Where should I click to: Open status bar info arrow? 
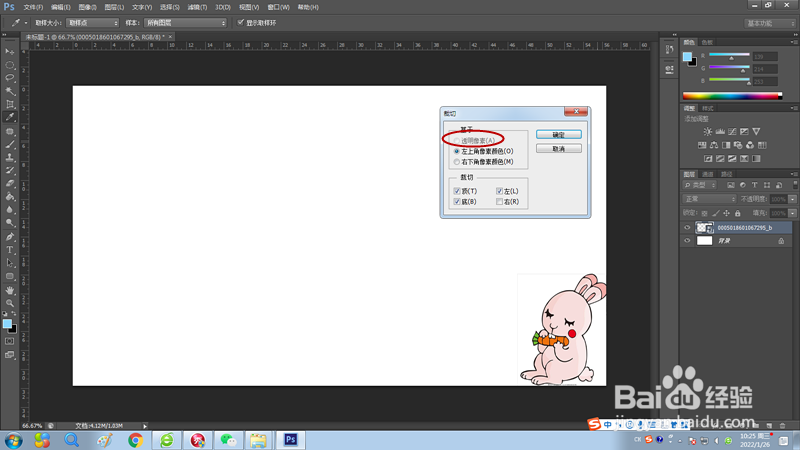click(x=145, y=426)
